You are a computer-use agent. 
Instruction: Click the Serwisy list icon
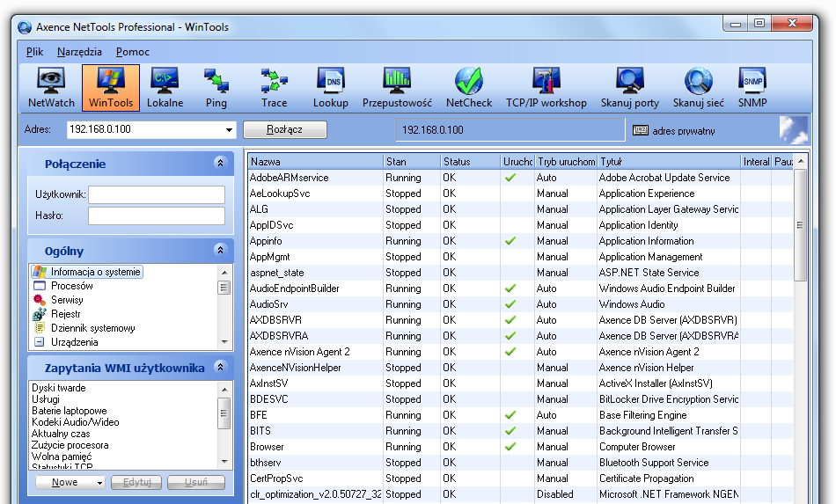click(x=40, y=300)
